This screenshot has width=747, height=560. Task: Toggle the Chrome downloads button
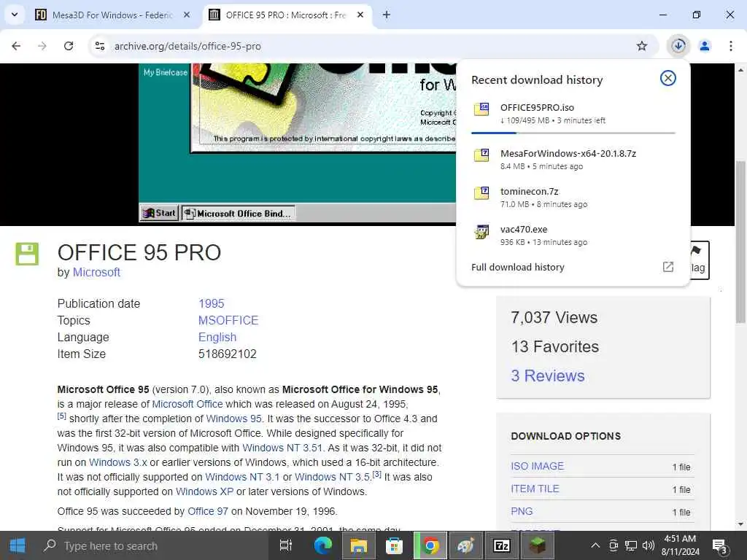[x=678, y=46]
